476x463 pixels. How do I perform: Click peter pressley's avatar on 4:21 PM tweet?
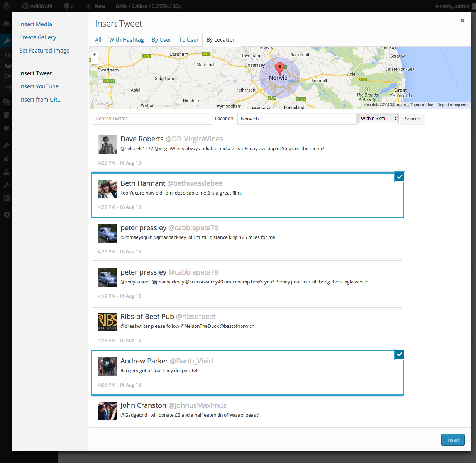107,233
